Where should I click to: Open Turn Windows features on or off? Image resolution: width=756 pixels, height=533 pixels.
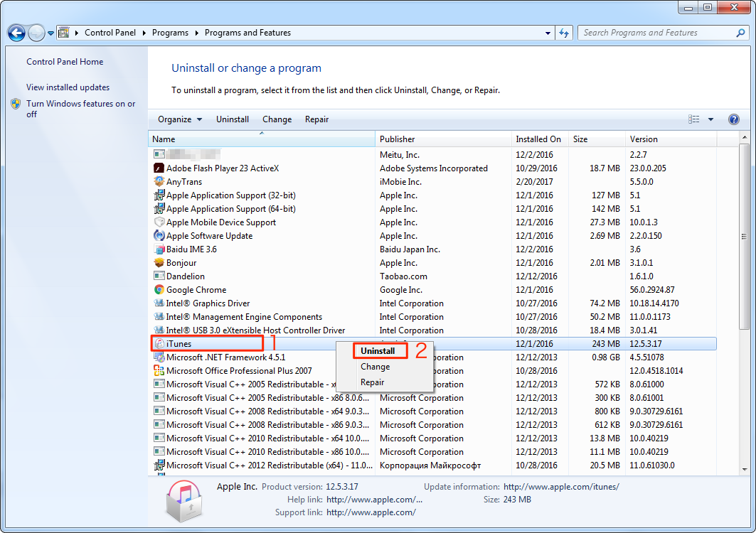click(x=80, y=109)
